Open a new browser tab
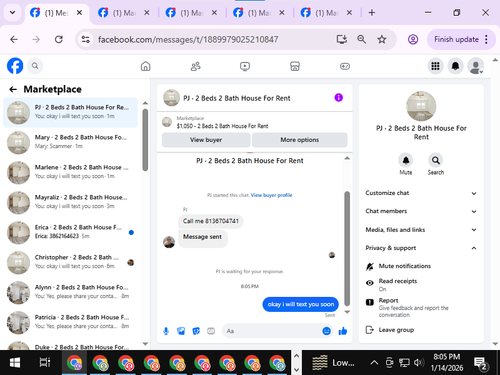The image size is (500, 375). click(x=372, y=13)
